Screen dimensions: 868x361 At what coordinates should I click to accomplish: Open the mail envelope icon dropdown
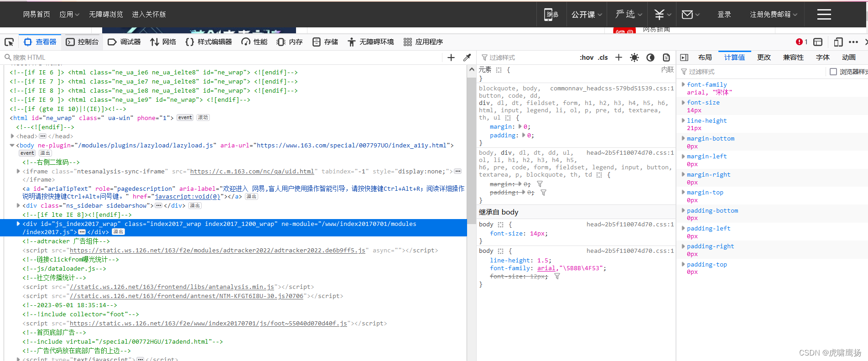coord(691,15)
